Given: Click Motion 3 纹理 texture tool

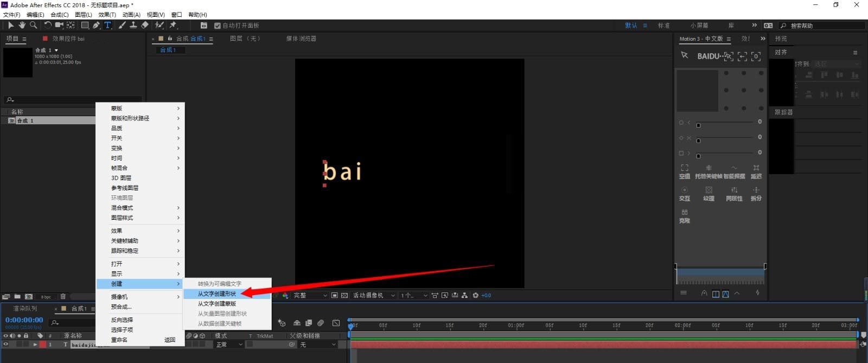Looking at the screenshot, I should [x=709, y=194].
